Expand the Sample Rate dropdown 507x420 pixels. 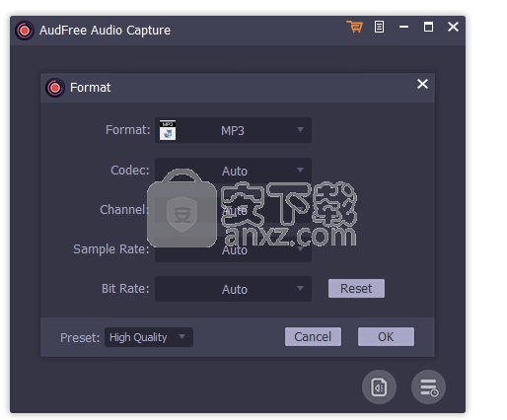(x=233, y=249)
